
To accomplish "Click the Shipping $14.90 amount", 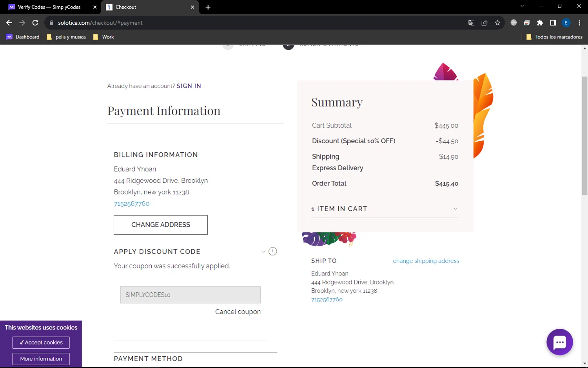I will point(448,157).
